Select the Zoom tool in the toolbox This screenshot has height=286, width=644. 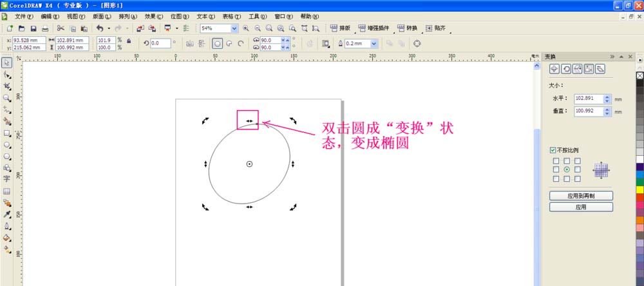click(x=7, y=98)
